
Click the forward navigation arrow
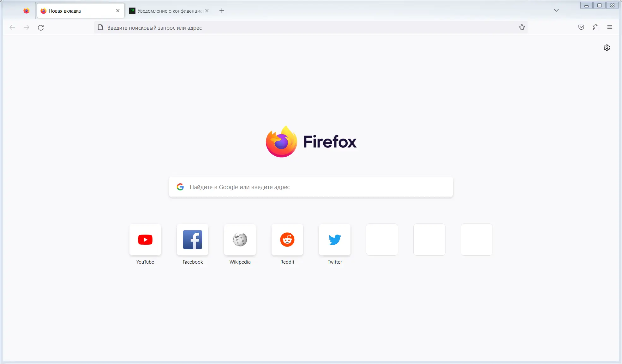[27, 27]
